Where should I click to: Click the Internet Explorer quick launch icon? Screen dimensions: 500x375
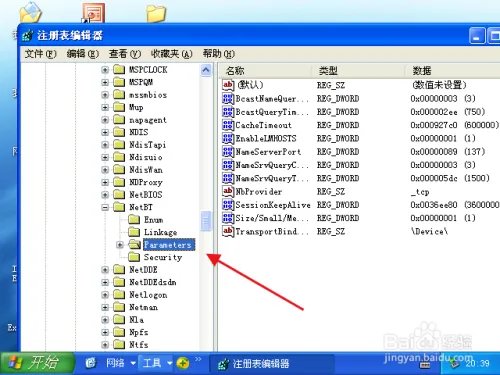[90, 363]
